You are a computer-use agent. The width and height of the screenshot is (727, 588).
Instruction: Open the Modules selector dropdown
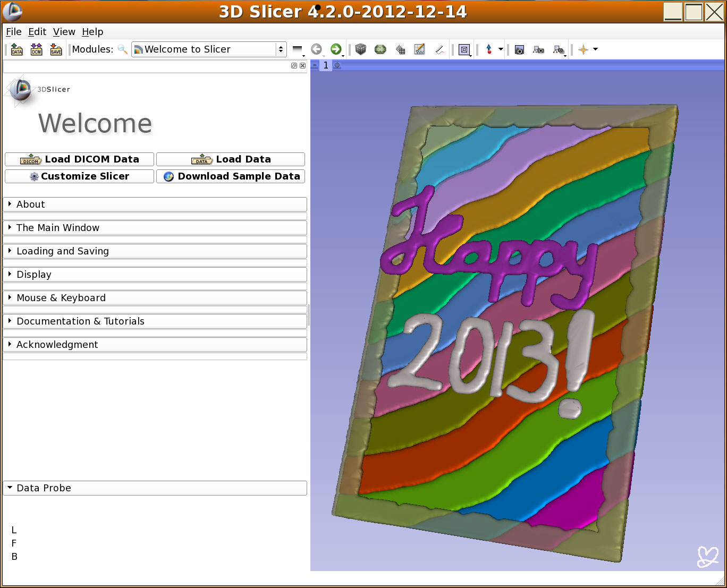(x=209, y=49)
